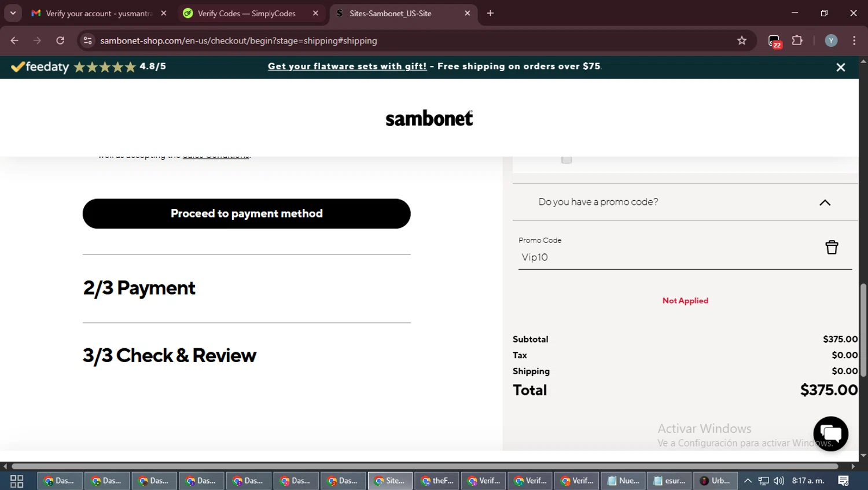
Task: Click the scroll-right arrow of horizontal scrollbar
Action: tap(853, 466)
